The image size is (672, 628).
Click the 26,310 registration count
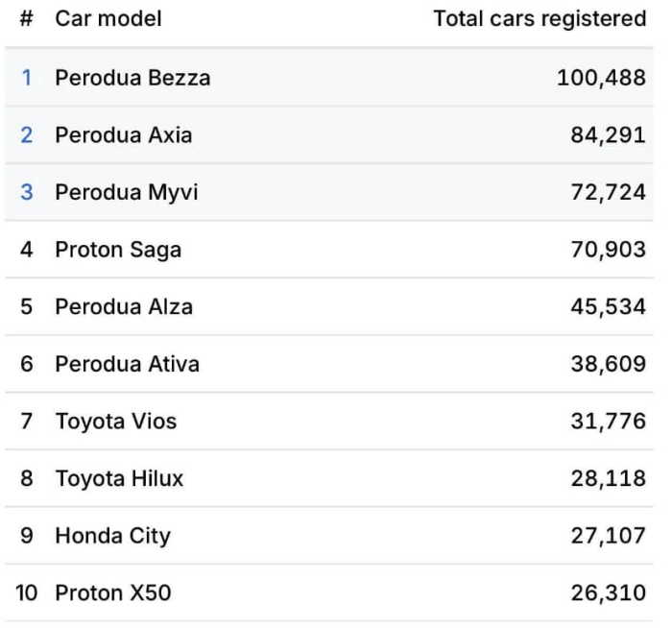608,592
